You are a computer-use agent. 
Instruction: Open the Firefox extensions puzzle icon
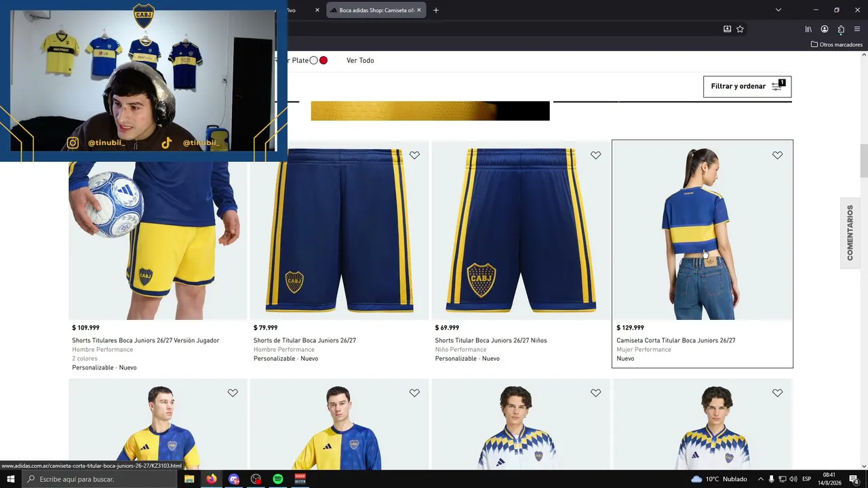tap(841, 29)
